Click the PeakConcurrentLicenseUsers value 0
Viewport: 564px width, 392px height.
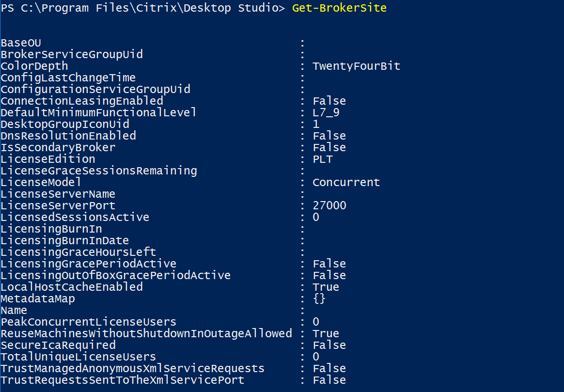pos(316,322)
